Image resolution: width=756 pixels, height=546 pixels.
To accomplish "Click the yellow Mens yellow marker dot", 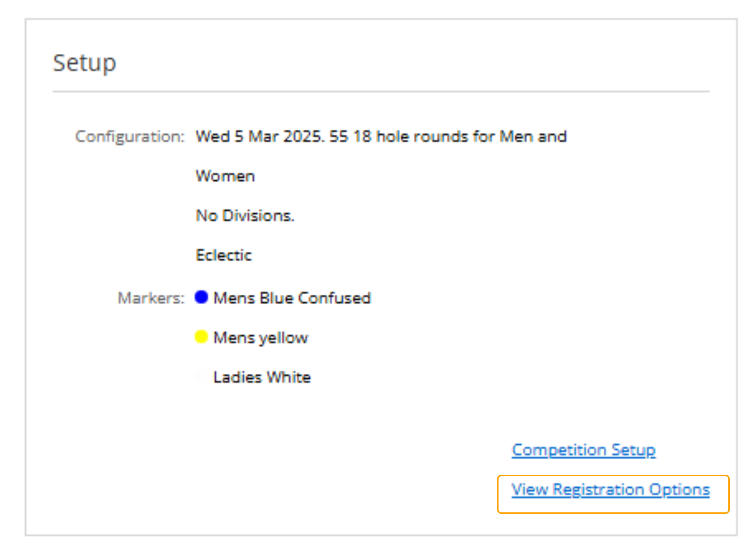I will [x=201, y=337].
